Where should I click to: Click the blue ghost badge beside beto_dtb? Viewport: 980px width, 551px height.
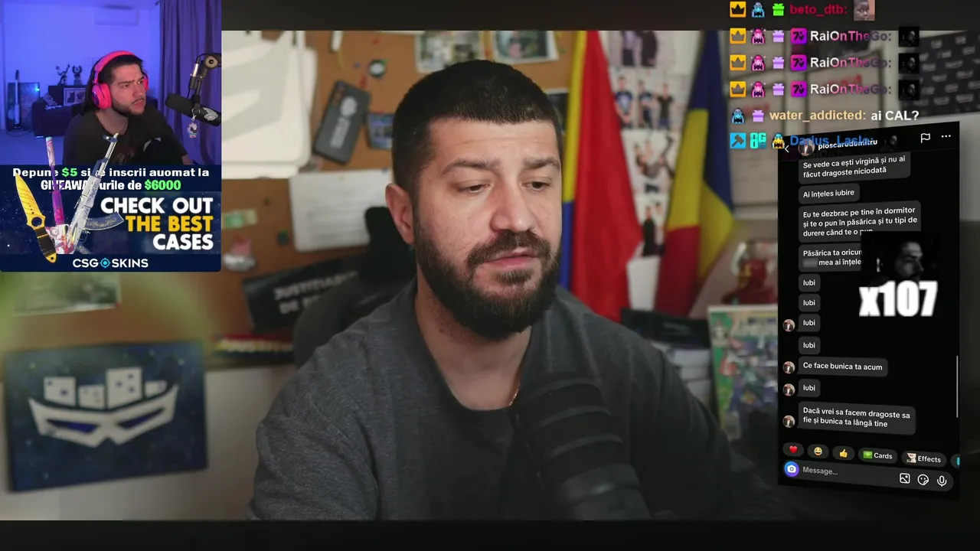(758, 10)
